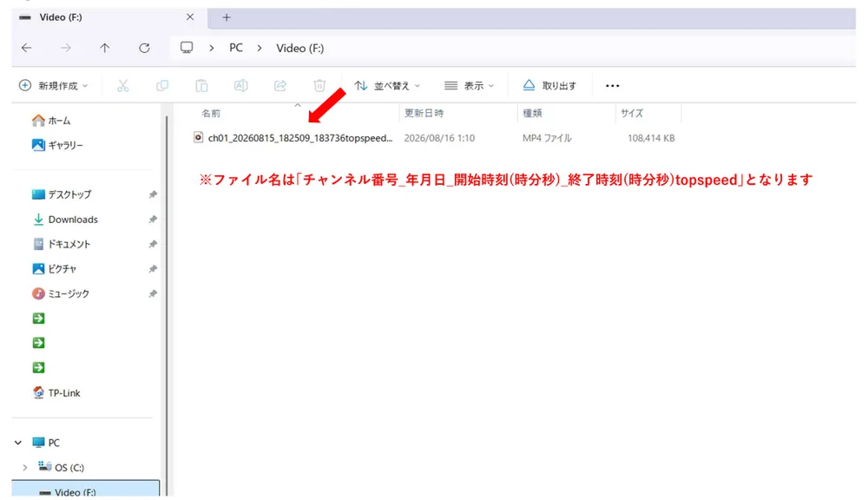Go forward with the right arrow
Image resolution: width=868 pixels, height=500 pixels.
click(66, 48)
